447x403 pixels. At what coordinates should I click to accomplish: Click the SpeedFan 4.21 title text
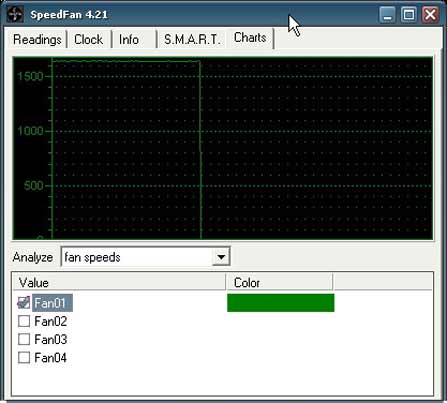coord(69,15)
